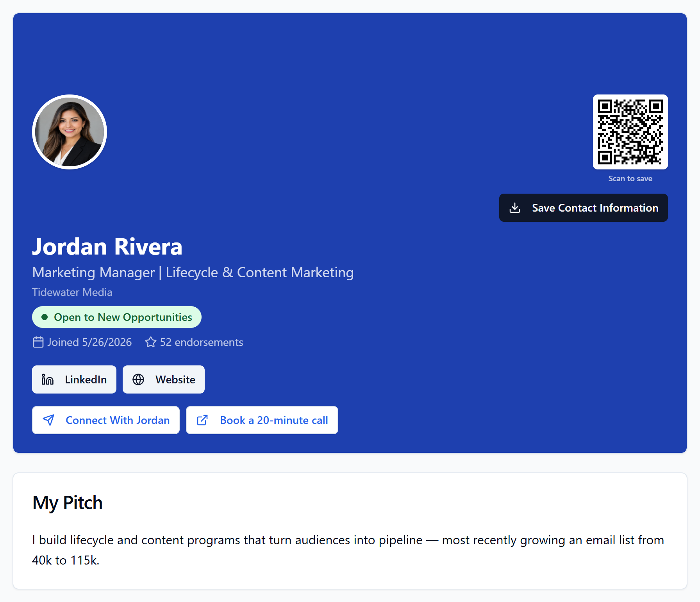
Task: Click Jordan Rivera's profile photo
Action: (70, 132)
